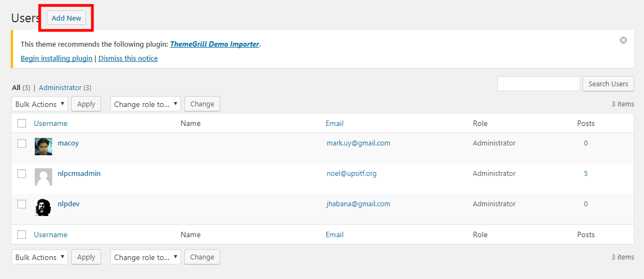644x279 pixels.
Task: Click 'Begin installing plugin' link
Action: click(57, 58)
